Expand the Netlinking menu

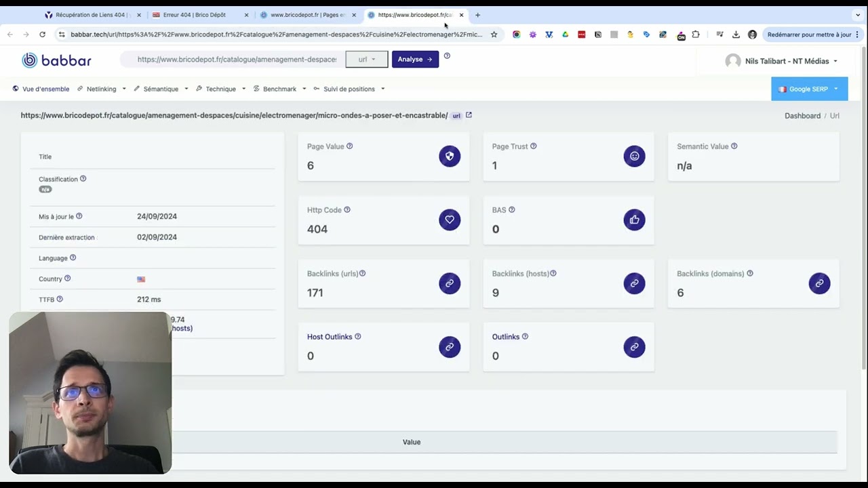(102, 89)
